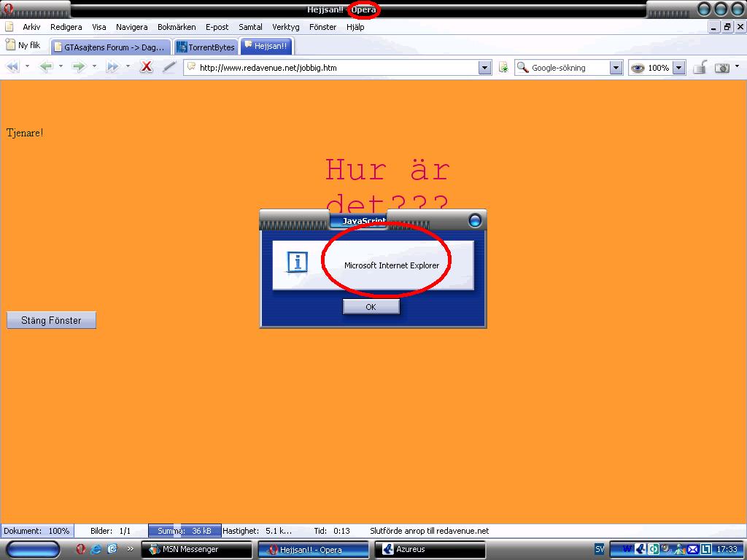Viewport: 747px width, 560px height.
Task: Click Hejjsan!! - Opera taskbar button
Action: (x=314, y=550)
